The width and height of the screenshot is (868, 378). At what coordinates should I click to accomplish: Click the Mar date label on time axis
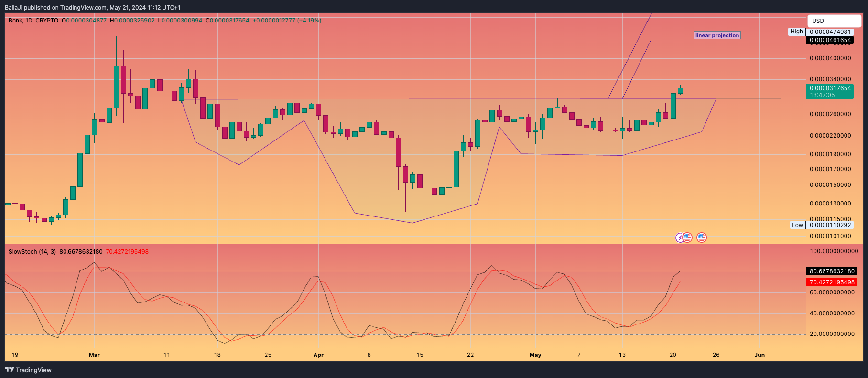[95, 355]
